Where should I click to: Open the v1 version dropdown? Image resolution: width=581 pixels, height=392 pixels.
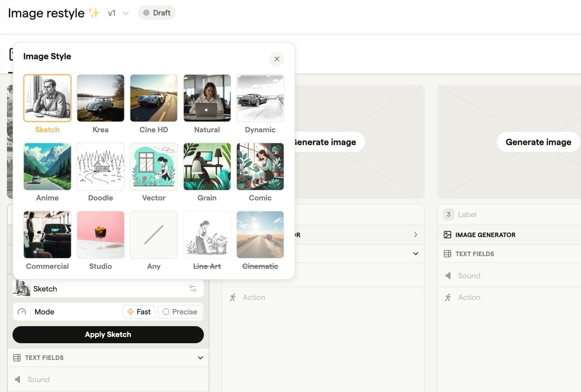coord(118,13)
